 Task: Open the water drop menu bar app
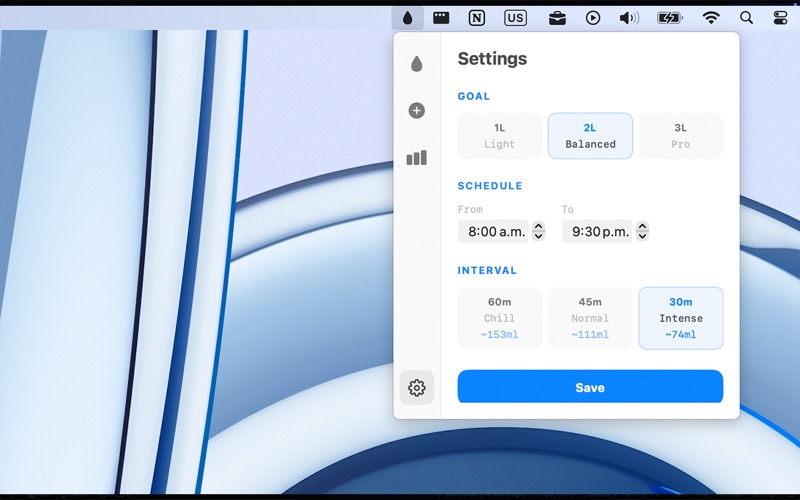coord(407,18)
